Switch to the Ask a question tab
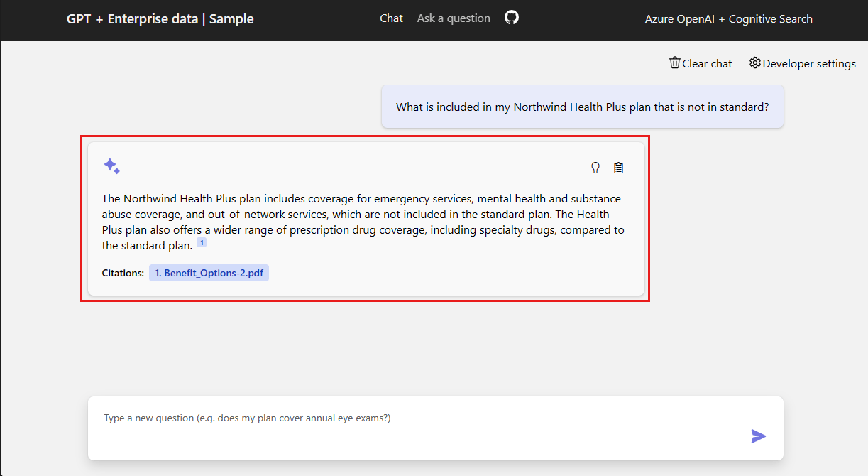868x476 pixels. tap(454, 18)
